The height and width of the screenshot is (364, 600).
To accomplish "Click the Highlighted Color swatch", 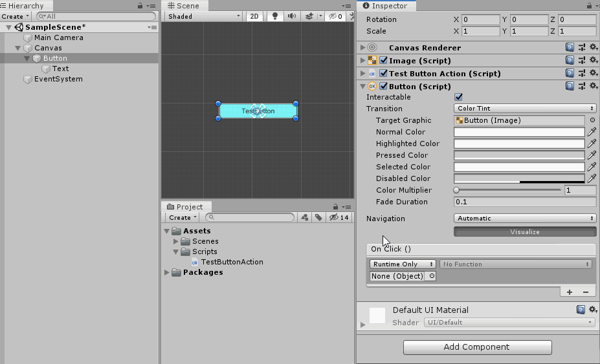I will pos(519,144).
